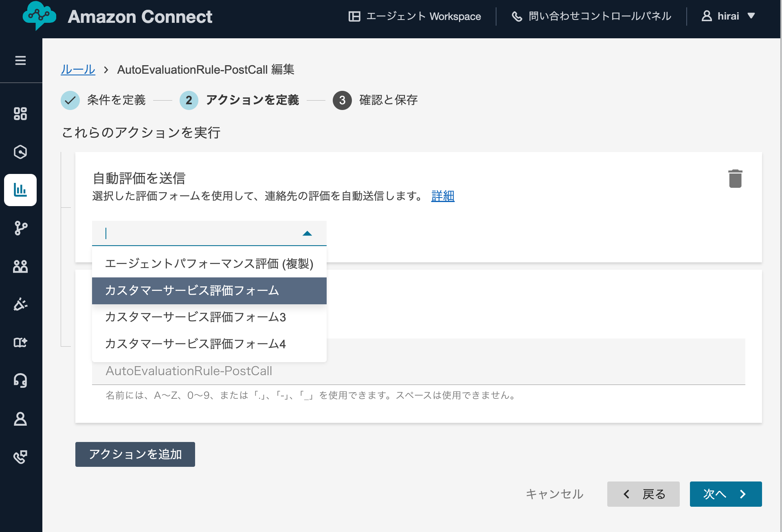
Task: Choose カスタマーサービス評価フォーム3 from list
Action: pos(195,317)
